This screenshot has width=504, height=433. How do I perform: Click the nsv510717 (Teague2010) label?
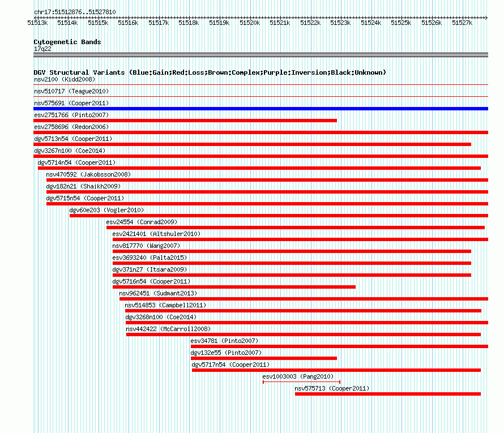tap(71, 91)
